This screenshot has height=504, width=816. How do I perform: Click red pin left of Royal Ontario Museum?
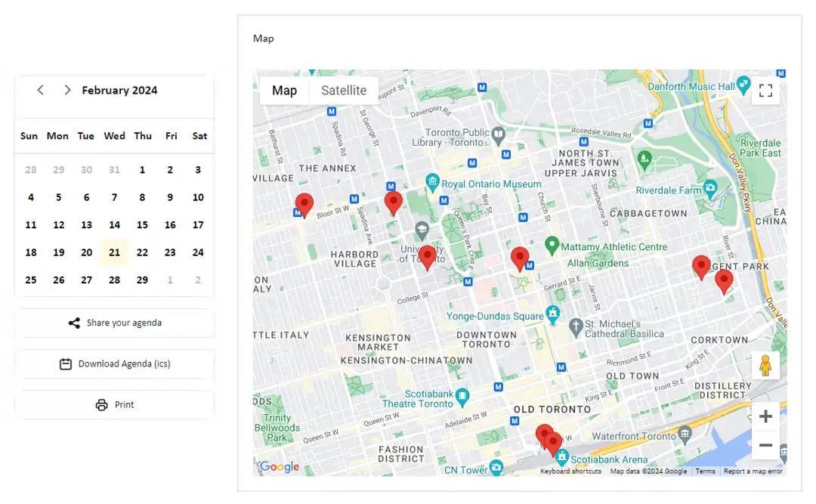tap(394, 203)
